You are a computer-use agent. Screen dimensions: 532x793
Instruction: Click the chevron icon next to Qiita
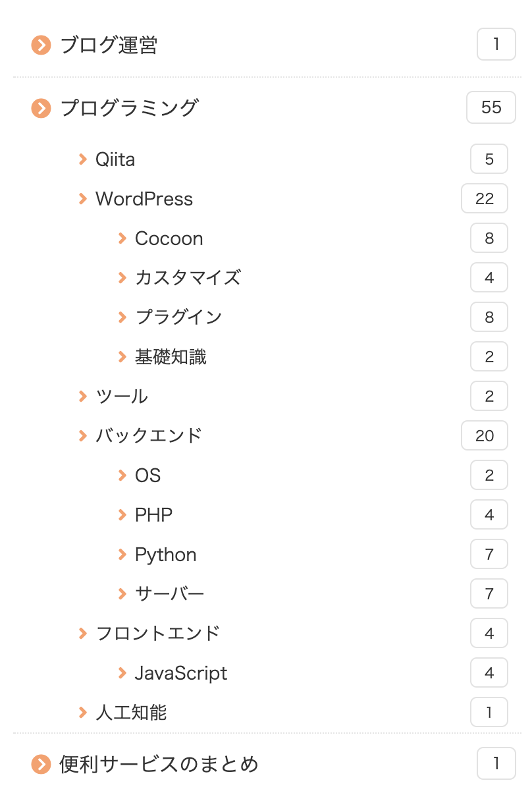coord(82,159)
